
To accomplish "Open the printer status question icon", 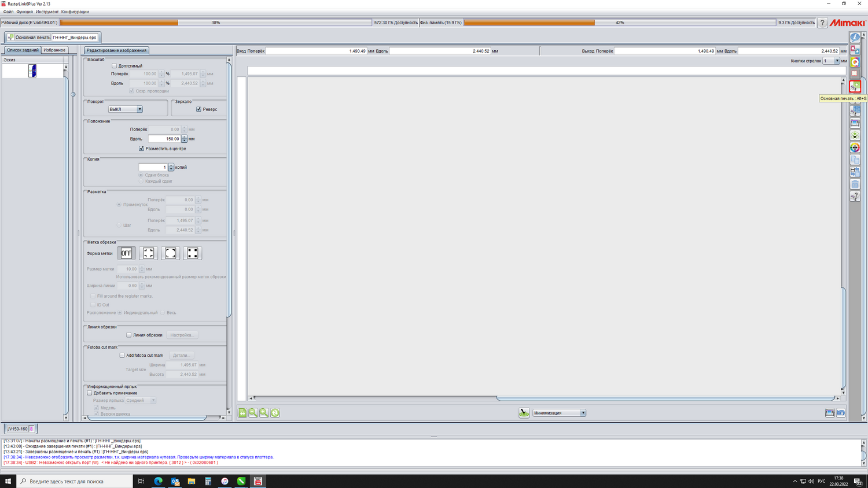I will [x=855, y=197].
